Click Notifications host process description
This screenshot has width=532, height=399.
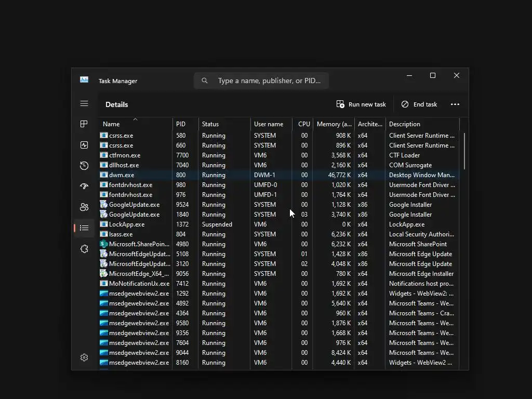click(x=421, y=283)
